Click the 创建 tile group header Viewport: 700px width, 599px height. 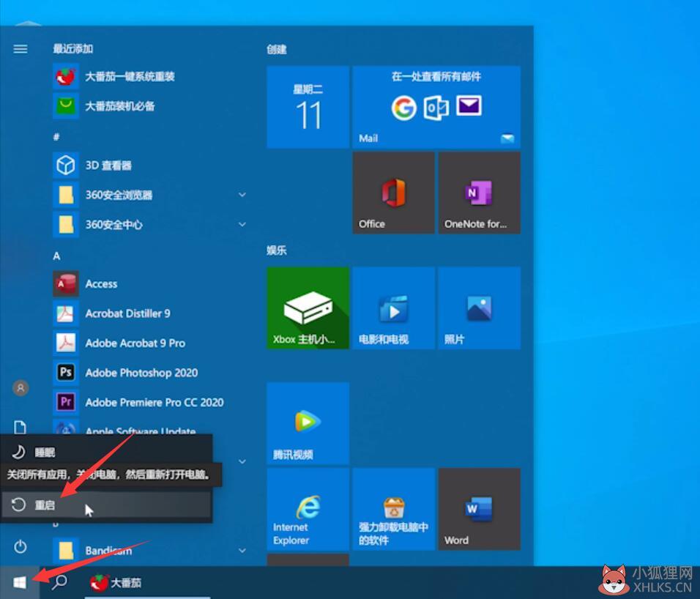[277, 49]
